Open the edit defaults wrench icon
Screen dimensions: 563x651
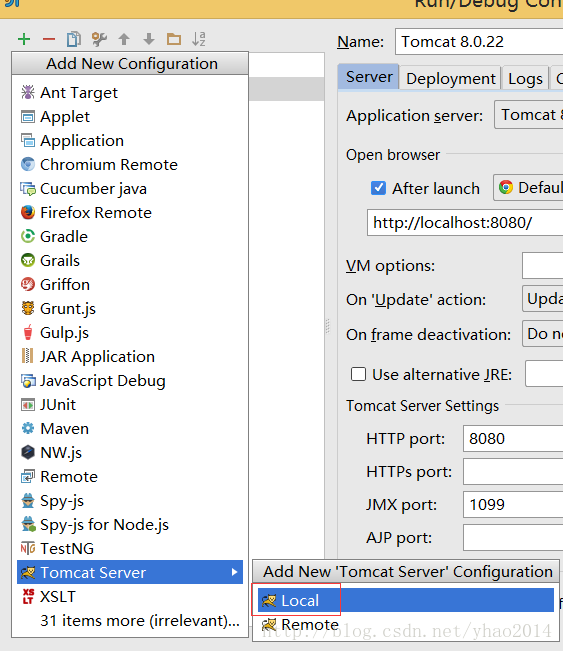tap(99, 39)
